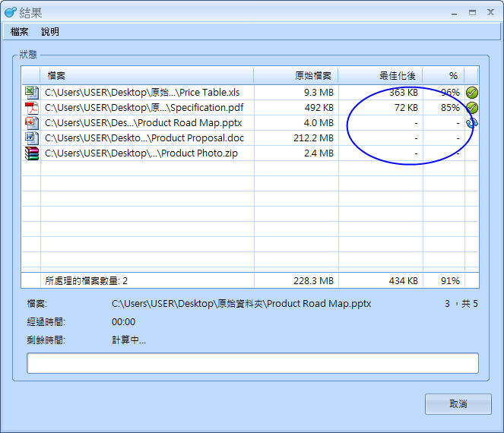Click the progress bar at the bottom
504x433 pixels.
(x=252, y=363)
